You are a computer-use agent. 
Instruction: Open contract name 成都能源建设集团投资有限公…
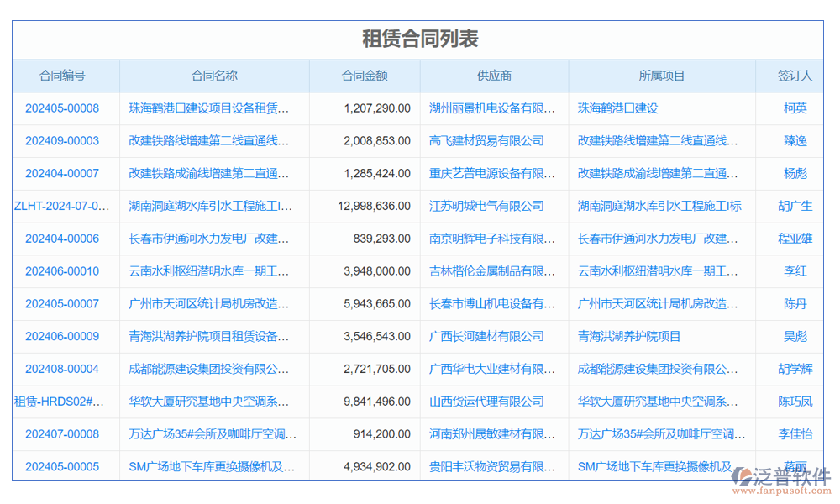(x=209, y=369)
